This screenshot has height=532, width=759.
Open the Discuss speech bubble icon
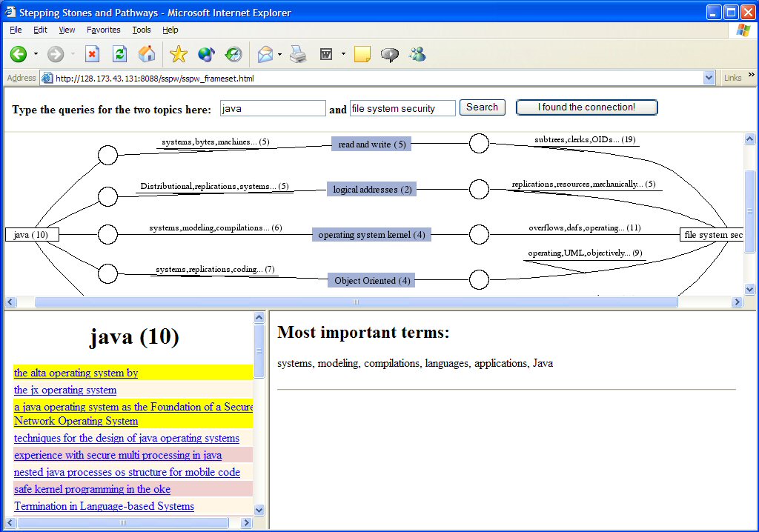390,55
